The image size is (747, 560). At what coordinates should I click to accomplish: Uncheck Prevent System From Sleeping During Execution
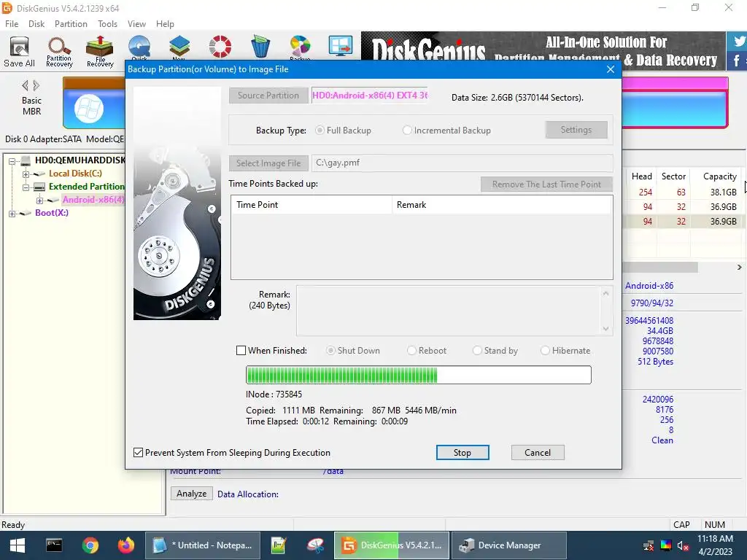pos(138,452)
